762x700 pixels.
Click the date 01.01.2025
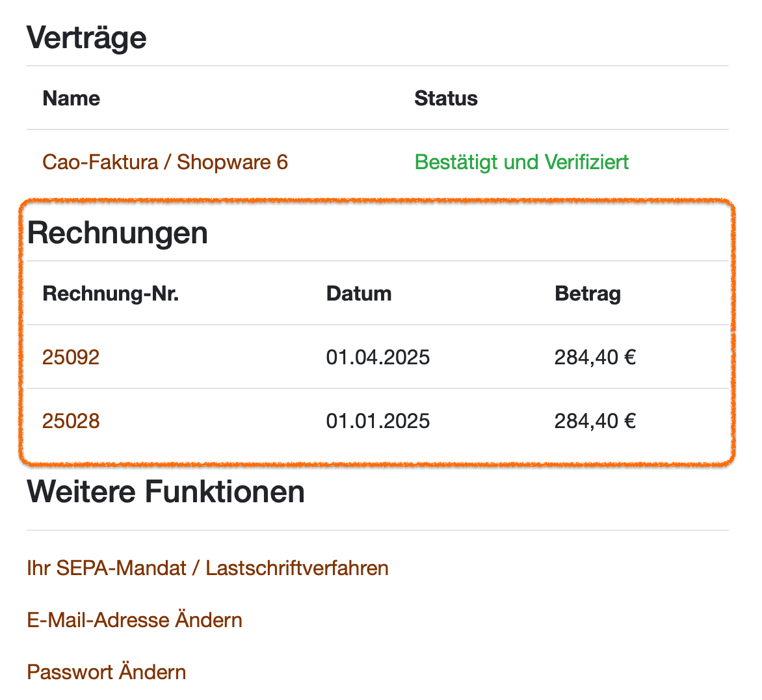[x=378, y=421]
